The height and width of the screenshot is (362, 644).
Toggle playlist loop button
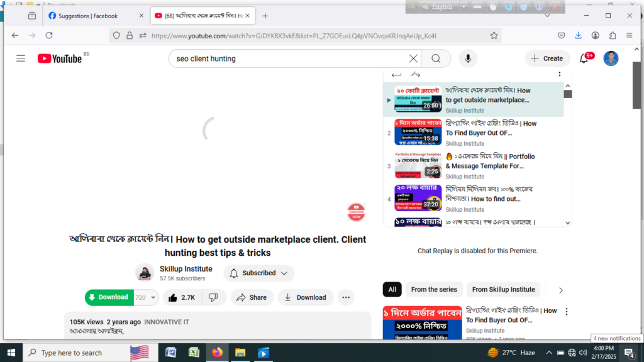click(396, 74)
